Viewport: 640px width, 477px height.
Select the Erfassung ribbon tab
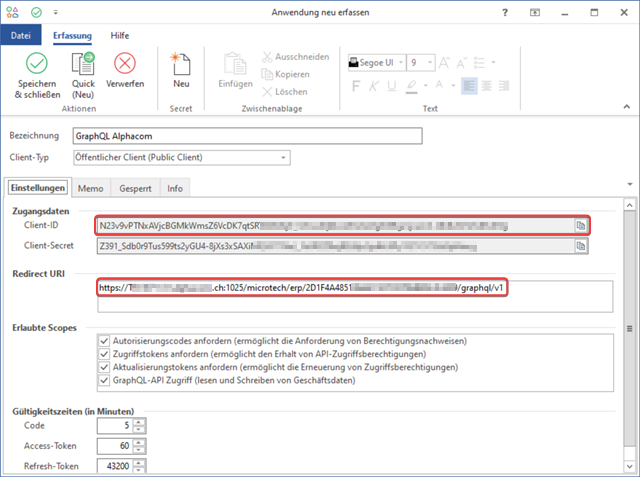coord(72,35)
